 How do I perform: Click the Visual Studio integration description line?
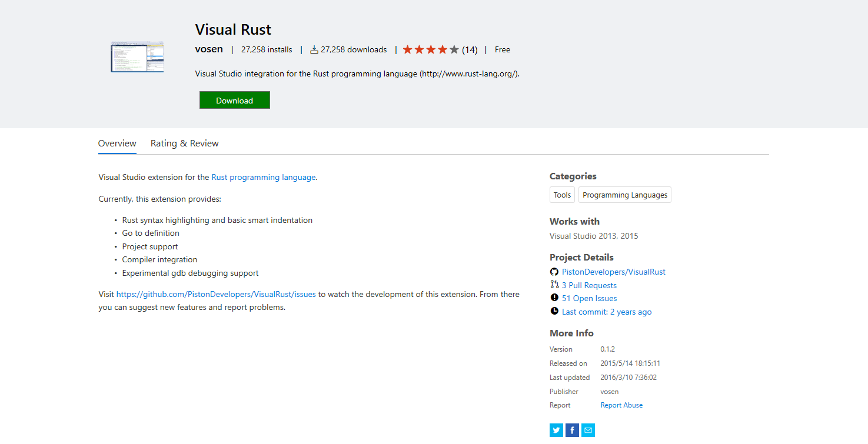click(x=357, y=74)
